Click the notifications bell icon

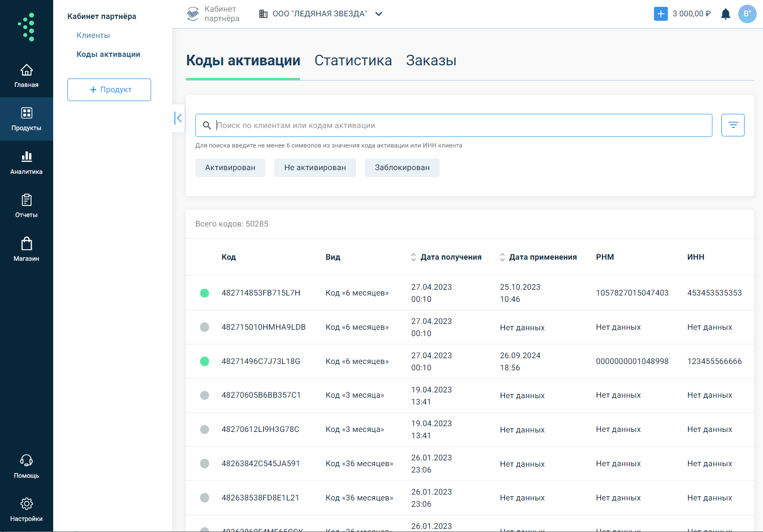pyautogui.click(x=726, y=14)
